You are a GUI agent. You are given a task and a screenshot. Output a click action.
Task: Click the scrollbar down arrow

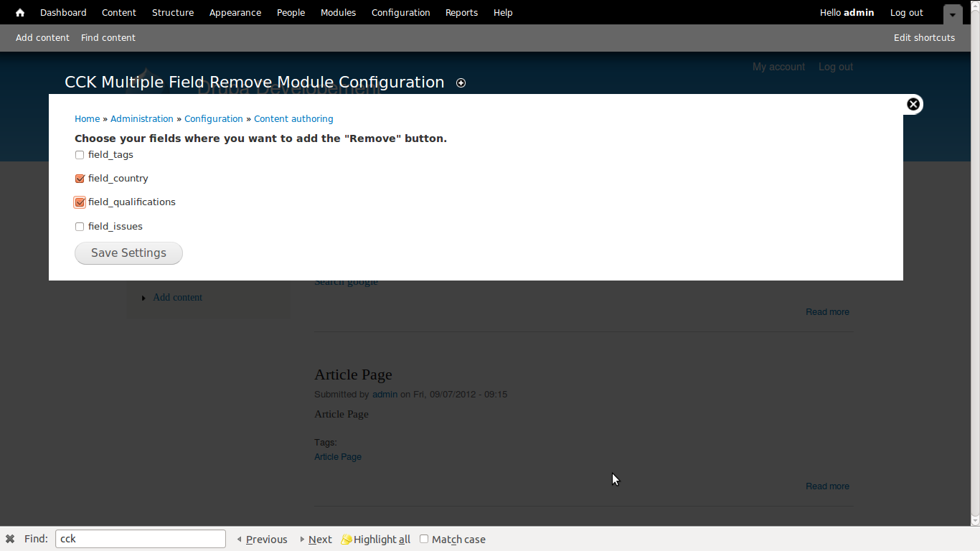[x=974, y=521]
